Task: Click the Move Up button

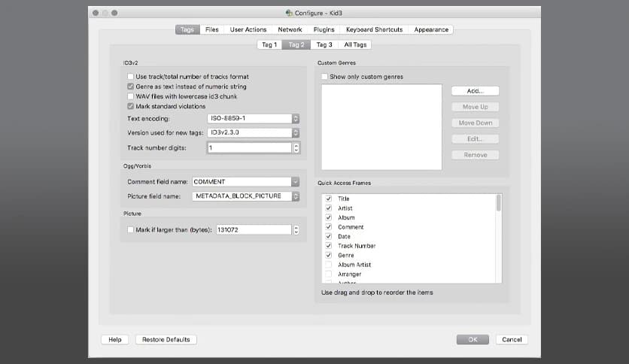Action: [x=476, y=107]
